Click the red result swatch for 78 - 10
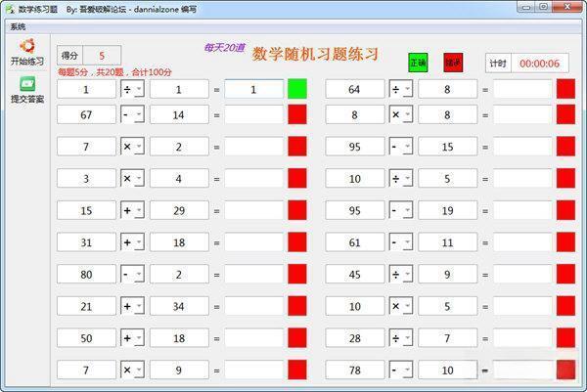The height and width of the screenshot is (392, 587). pyautogui.click(x=565, y=370)
